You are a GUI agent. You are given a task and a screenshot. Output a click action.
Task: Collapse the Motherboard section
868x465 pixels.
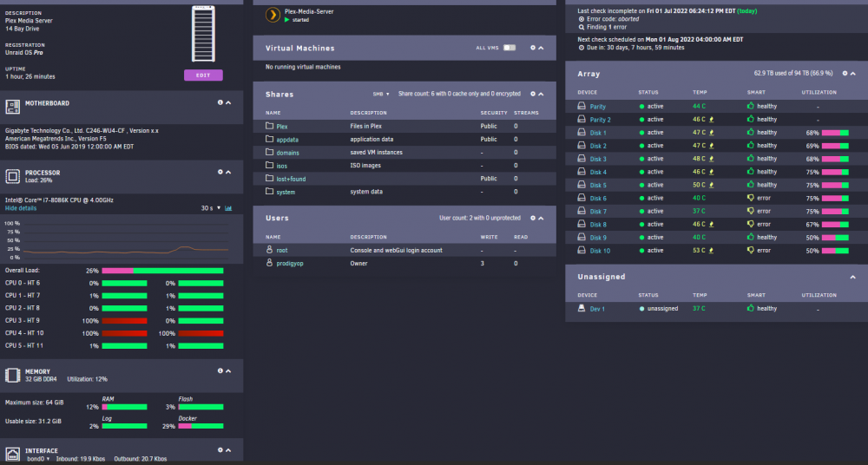tap(228, 103)
